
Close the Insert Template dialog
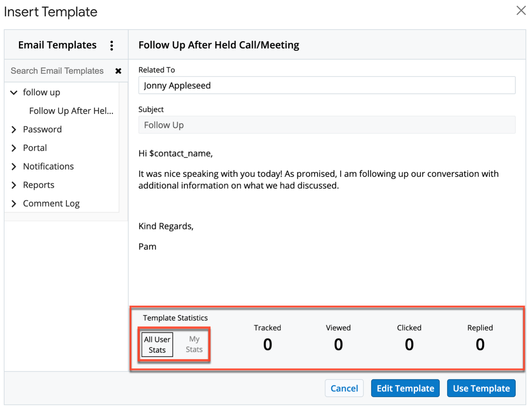[521, 11]
